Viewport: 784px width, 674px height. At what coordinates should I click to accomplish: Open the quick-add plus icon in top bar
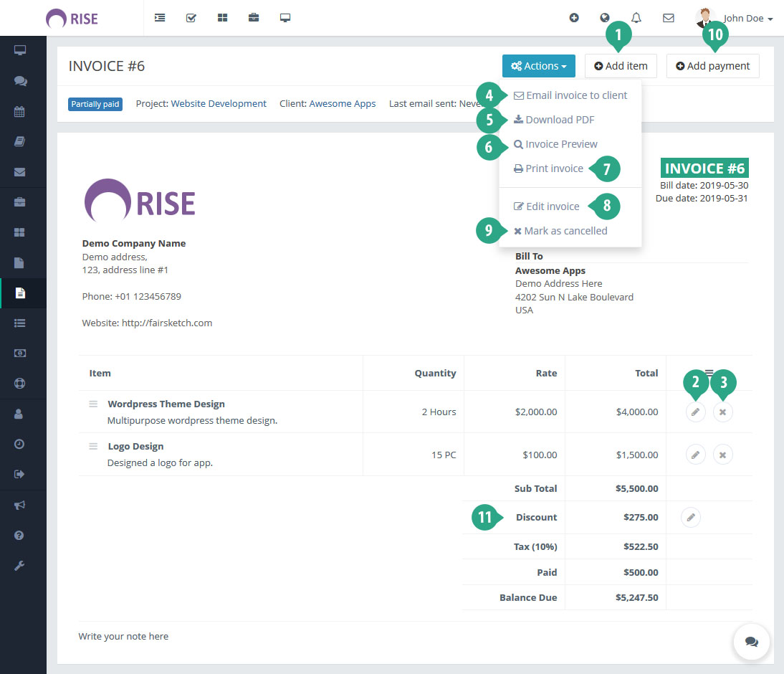[x=574, y=18]
